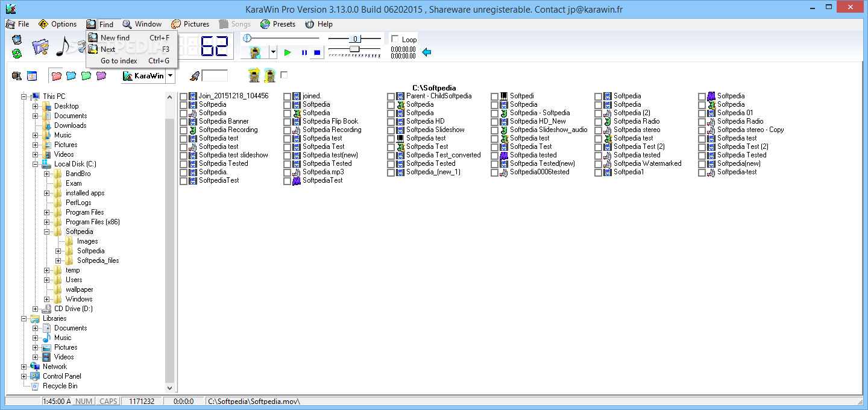This screenshot has height=410, width=868.
Task: Click the blue Stop button
Action: [317, 52]
